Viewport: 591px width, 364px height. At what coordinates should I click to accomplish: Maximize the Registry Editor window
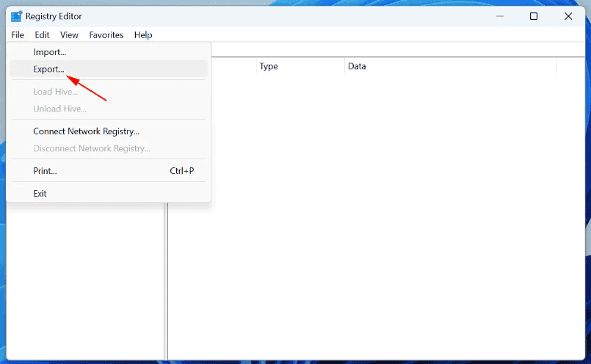coord(534,16)
